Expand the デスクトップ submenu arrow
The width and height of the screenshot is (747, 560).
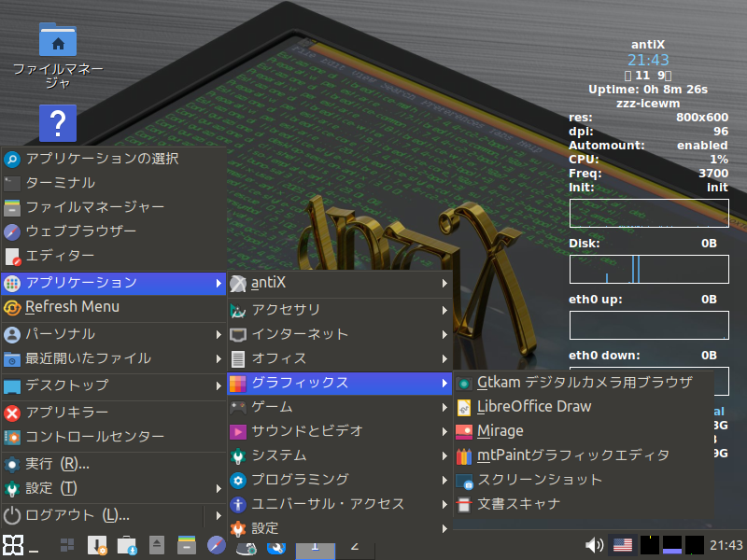click(x=218, y=385)
